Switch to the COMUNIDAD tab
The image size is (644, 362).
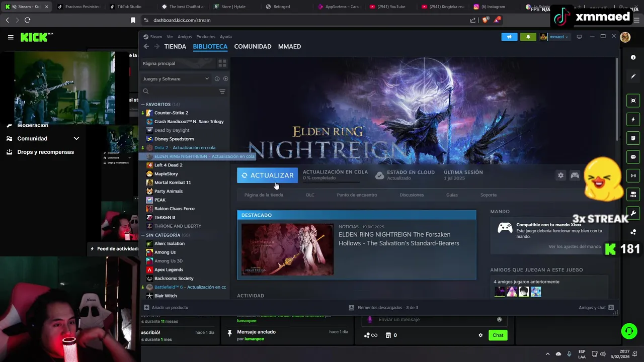pos(253,46)
